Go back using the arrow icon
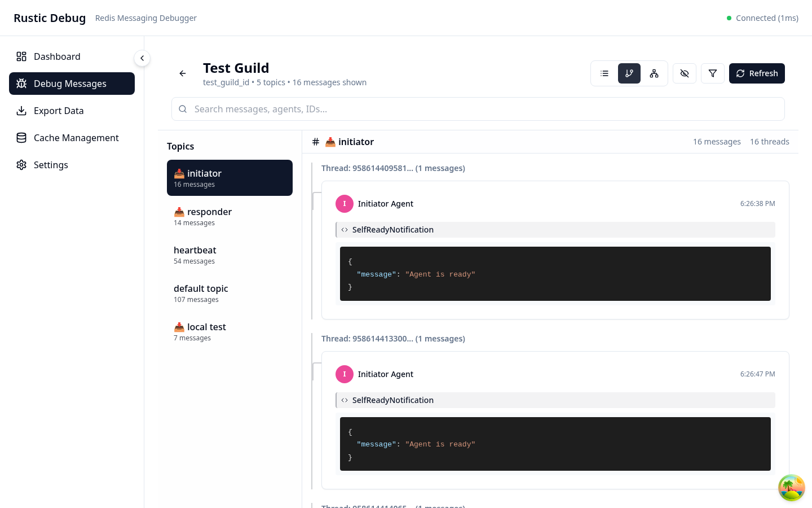 point(183,73)
